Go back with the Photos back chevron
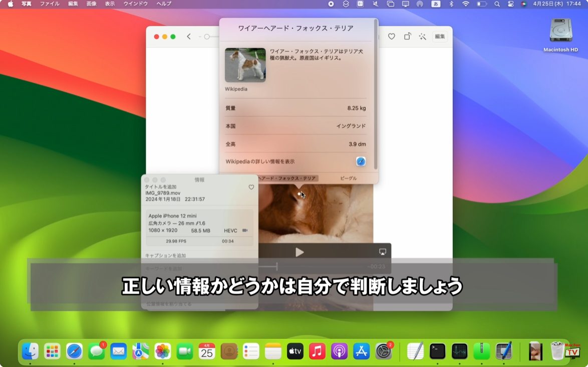The image size is (588, 367). pyautogui.click(x=189, y=37)
